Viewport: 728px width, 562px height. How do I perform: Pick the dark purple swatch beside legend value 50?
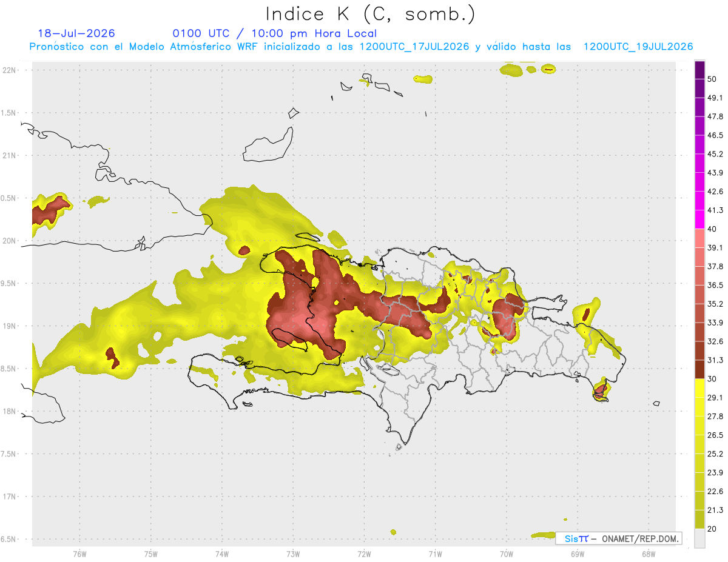click(x=699, y=70)
